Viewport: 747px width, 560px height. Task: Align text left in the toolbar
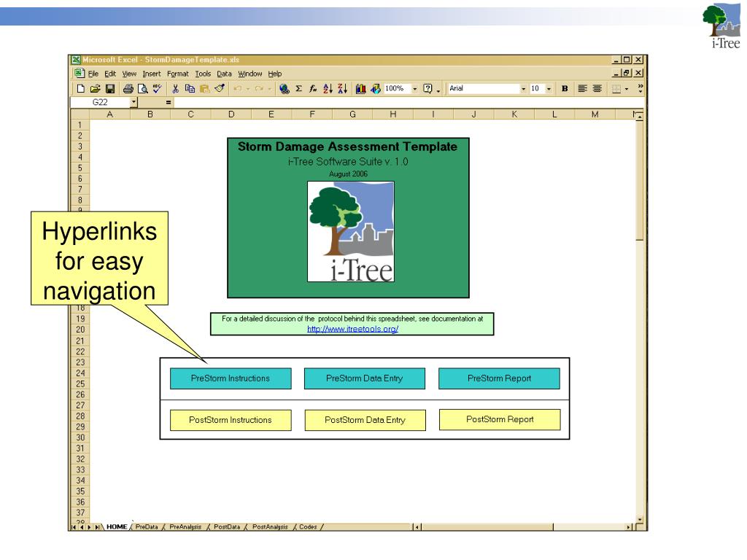pyautogui.click(x=582, y=88)
